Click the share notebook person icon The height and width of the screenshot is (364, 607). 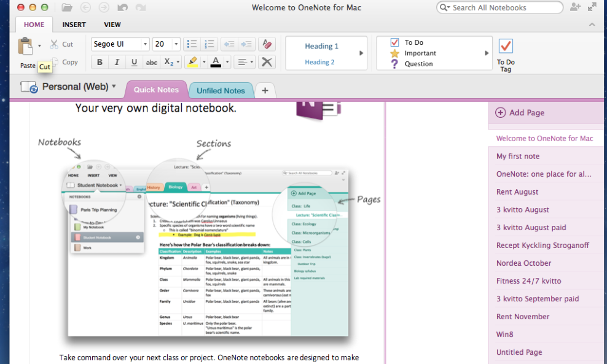(575, 7)
